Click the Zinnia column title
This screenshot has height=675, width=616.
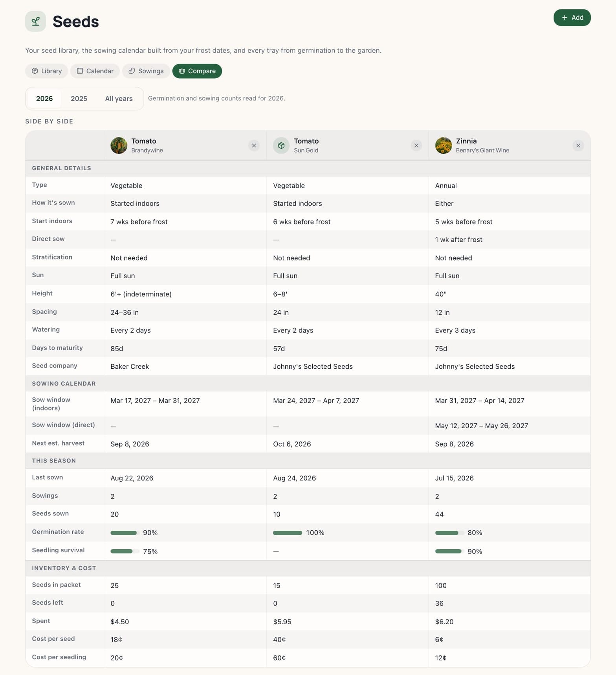(x=466, y=141)
